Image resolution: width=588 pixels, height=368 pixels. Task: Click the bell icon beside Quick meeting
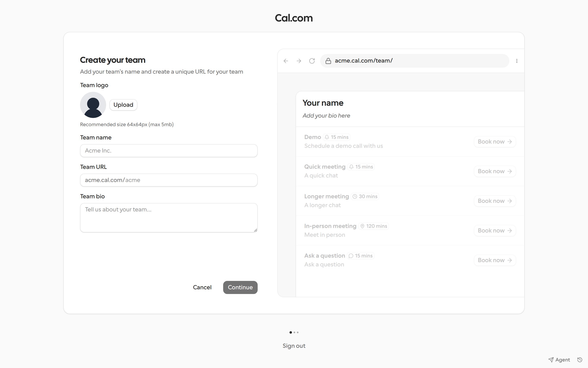(x=351, y=167)
